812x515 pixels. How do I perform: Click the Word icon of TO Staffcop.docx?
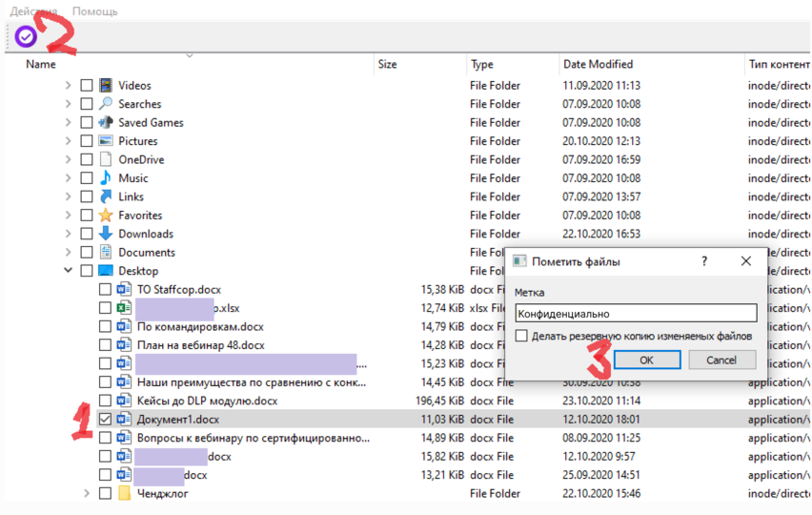coord(124,289)
